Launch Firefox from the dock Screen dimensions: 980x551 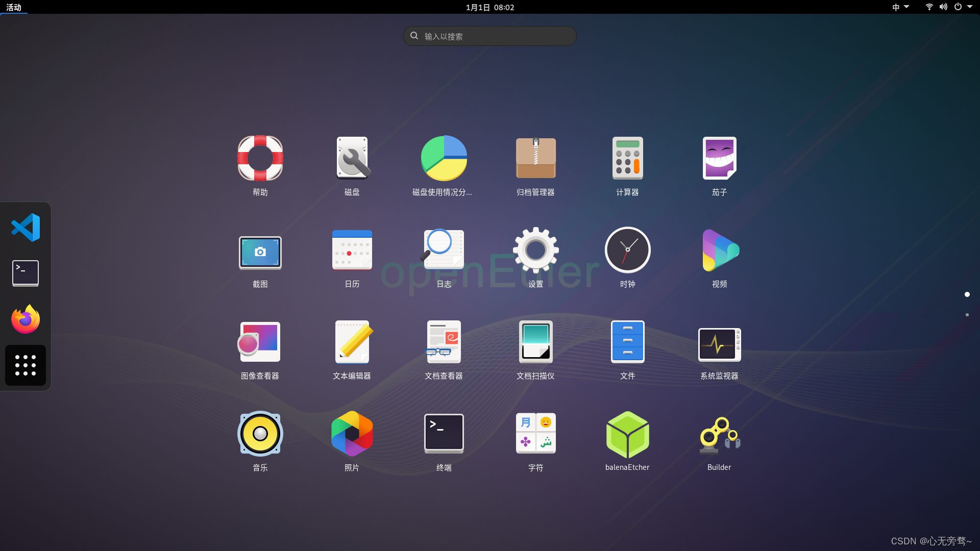tap(26, 319)
